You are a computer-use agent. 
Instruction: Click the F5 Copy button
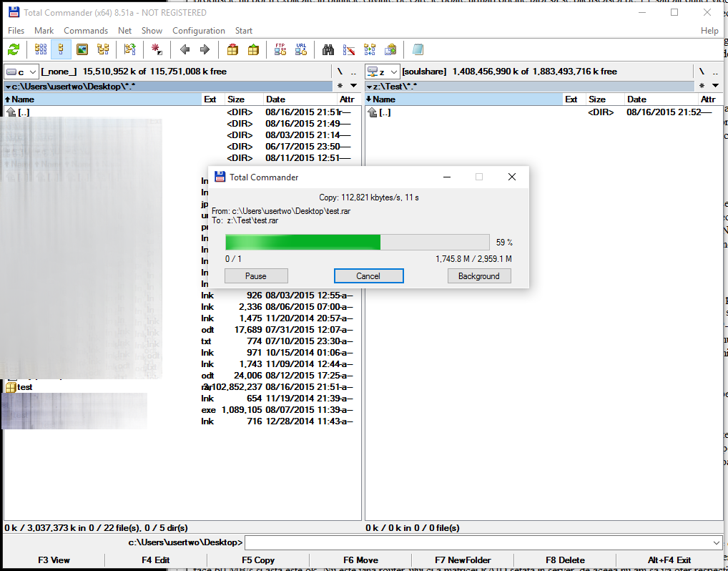[258, 560]
